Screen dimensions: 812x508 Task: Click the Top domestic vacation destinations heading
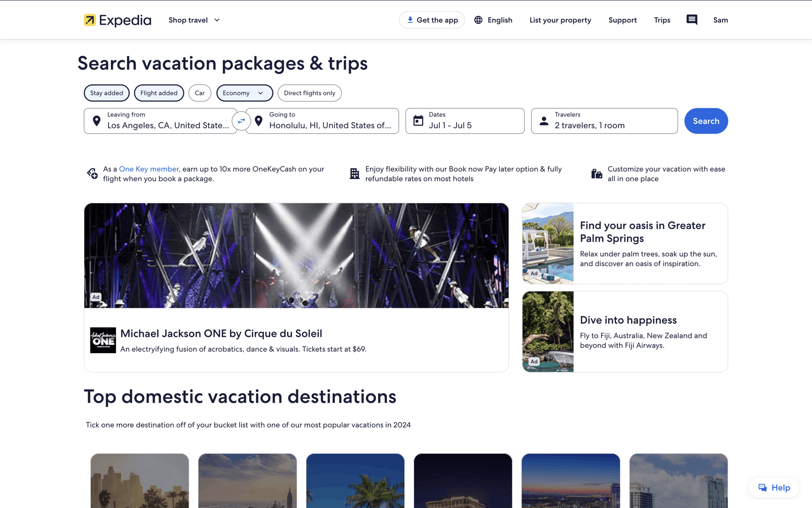pos(240,397)
